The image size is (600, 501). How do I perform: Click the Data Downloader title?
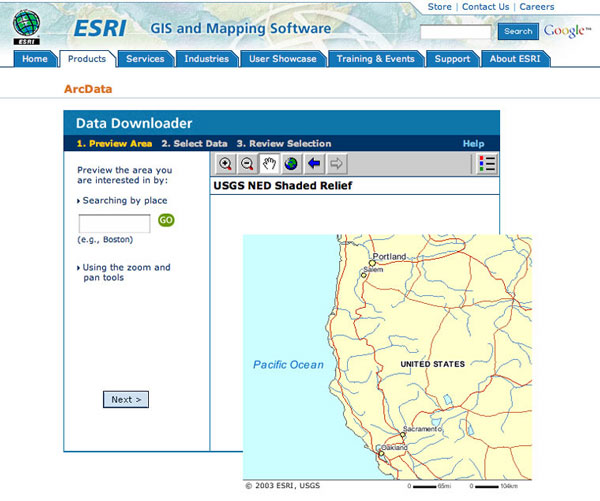134,123
